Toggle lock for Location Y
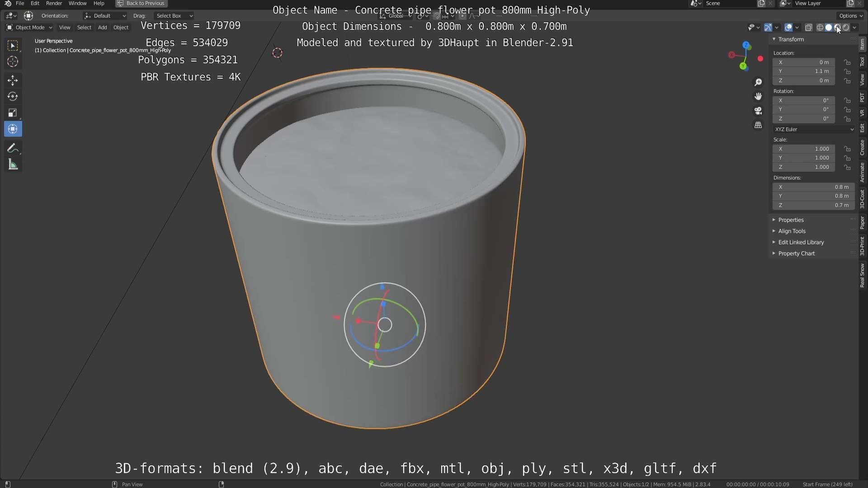The height and width of the screenshot is (488, 868). pyautogui.click(x=847, y=71)
